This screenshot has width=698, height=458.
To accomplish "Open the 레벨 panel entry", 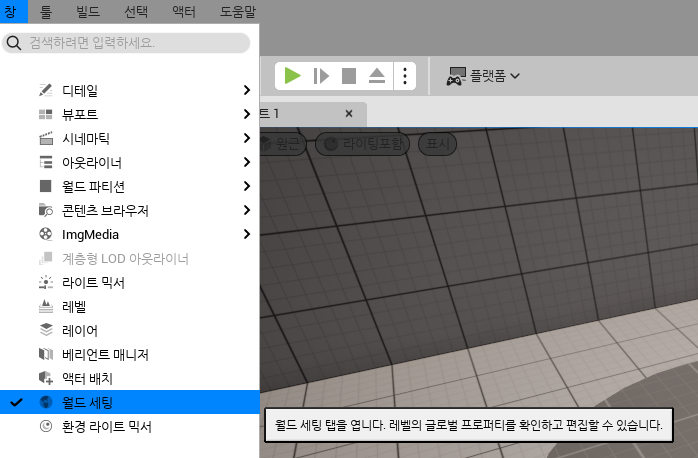I will click(130, 306).
